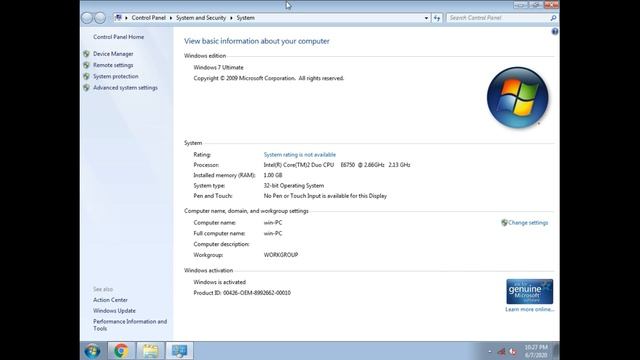Click the address bar refresh button

click(x=437, y=18)
